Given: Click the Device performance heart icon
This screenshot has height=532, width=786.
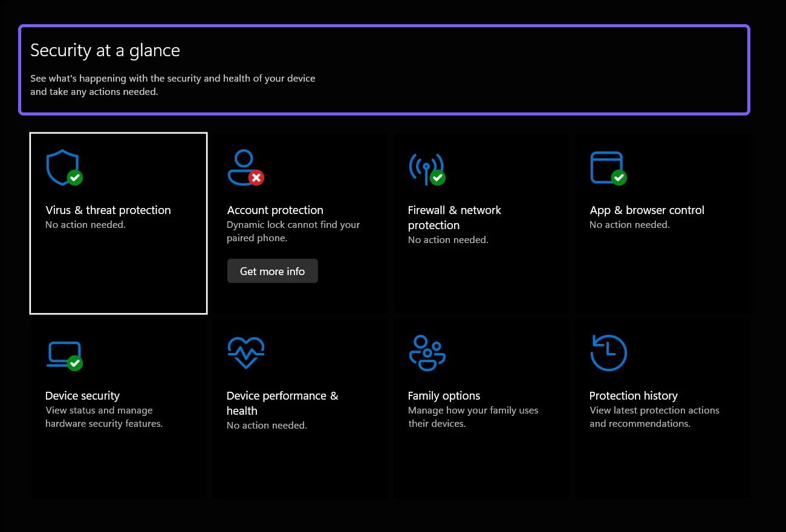Looking at the screenshot, I should tap(246, 352).
